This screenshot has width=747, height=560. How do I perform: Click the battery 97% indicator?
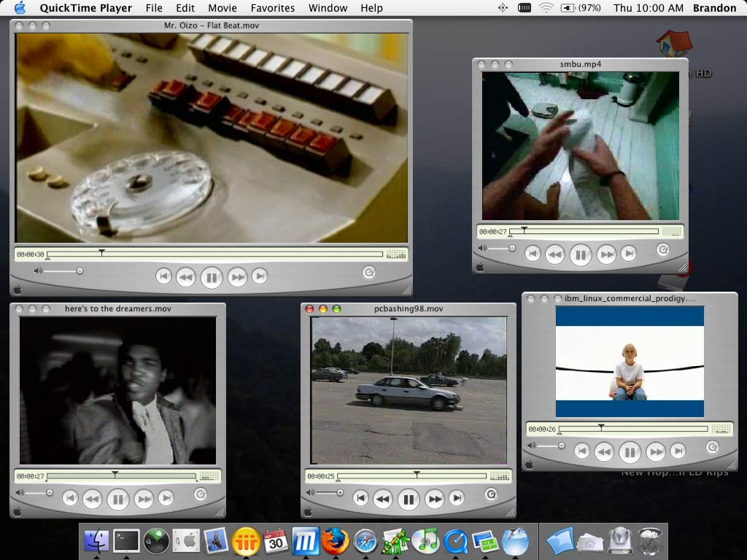click(581, 8)
